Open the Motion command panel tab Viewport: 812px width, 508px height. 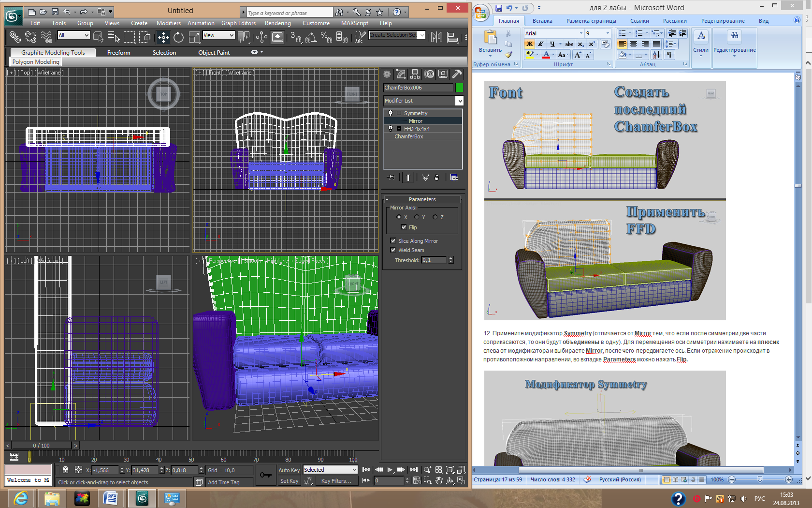(429, 74)
